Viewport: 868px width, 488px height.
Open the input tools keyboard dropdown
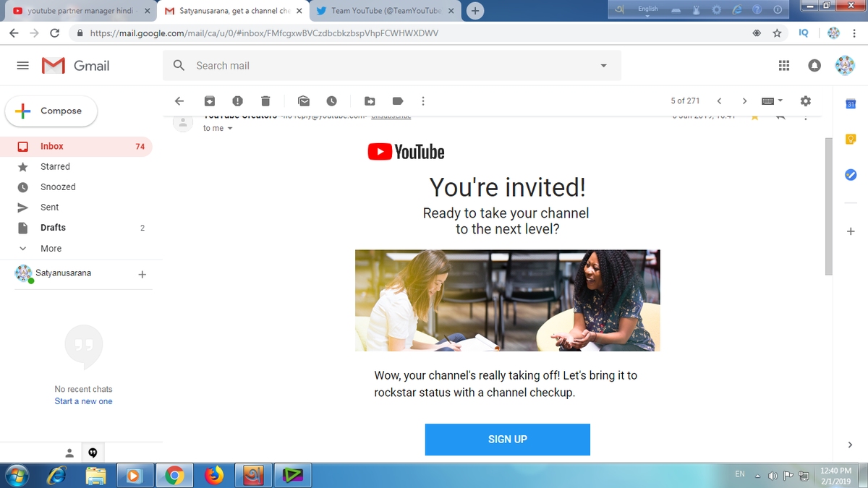pyautogui.click(x=773, y=100)
